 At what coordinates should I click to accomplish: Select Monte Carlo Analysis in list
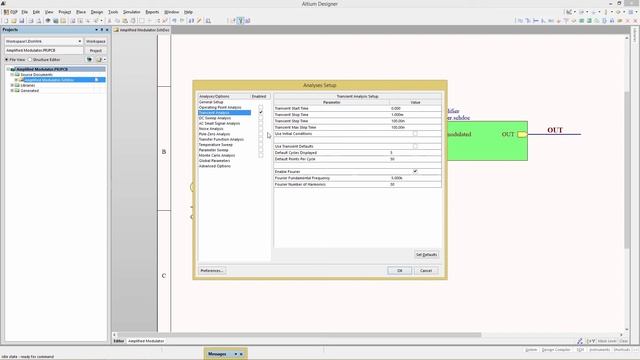tap(217, 156)
